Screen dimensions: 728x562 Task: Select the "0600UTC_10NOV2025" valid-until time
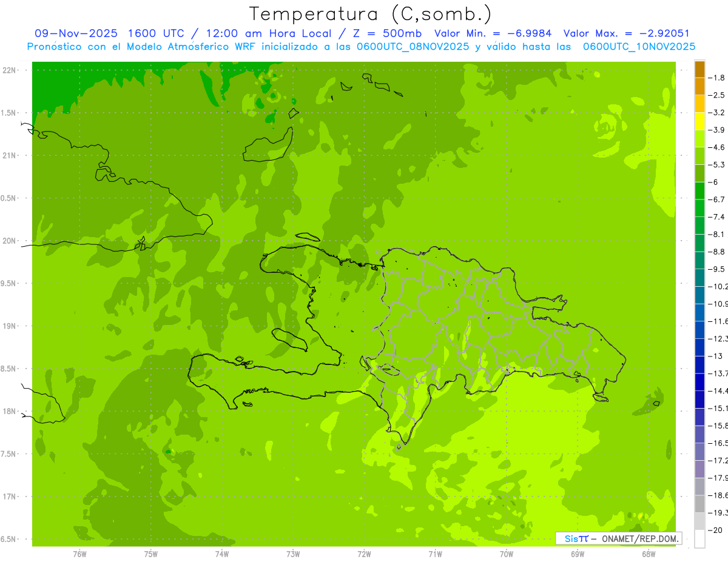(639, 47)
